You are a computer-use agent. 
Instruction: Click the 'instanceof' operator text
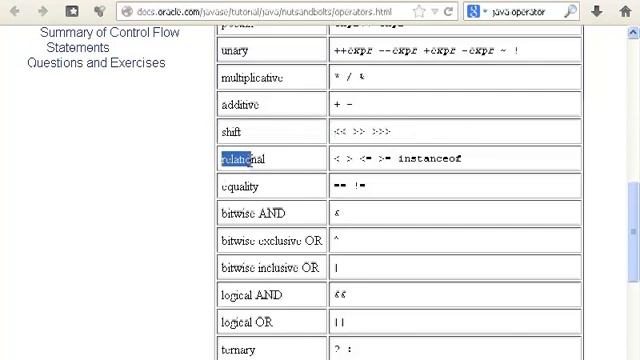tap(430, 158)
